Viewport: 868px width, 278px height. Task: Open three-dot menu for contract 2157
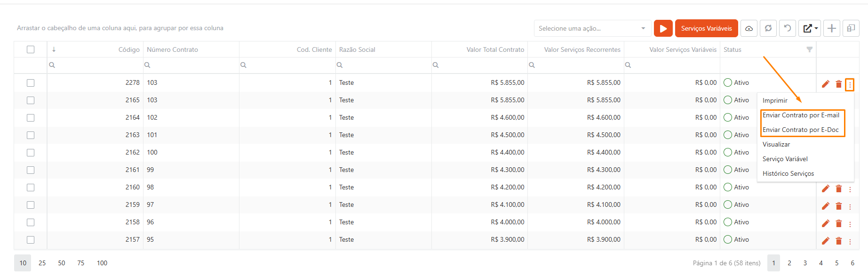(x=850, y=241)
